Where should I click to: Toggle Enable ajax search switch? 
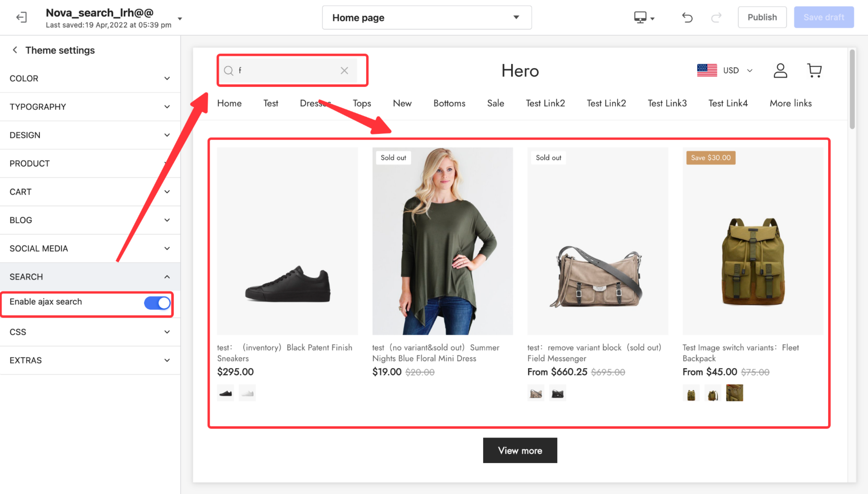pyautogui.click(x=157, y=303)
